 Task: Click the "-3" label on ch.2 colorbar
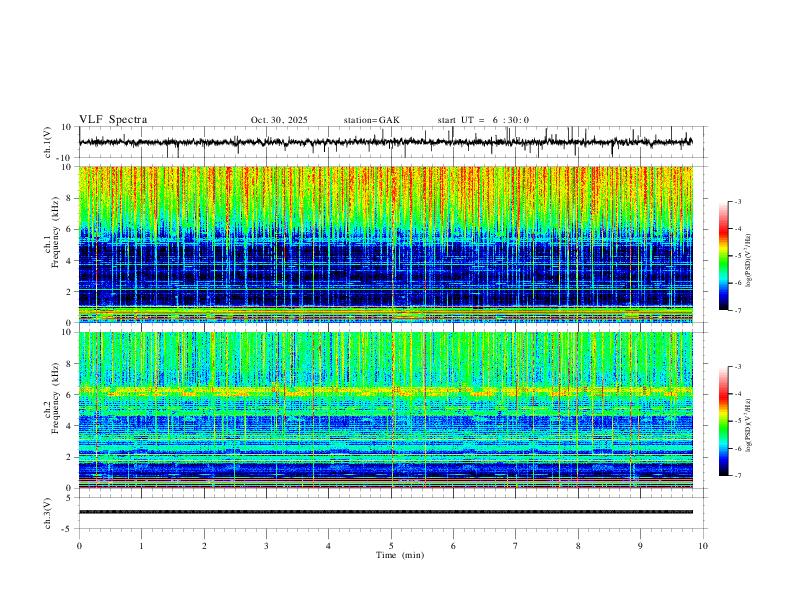(x=737, y=367)
